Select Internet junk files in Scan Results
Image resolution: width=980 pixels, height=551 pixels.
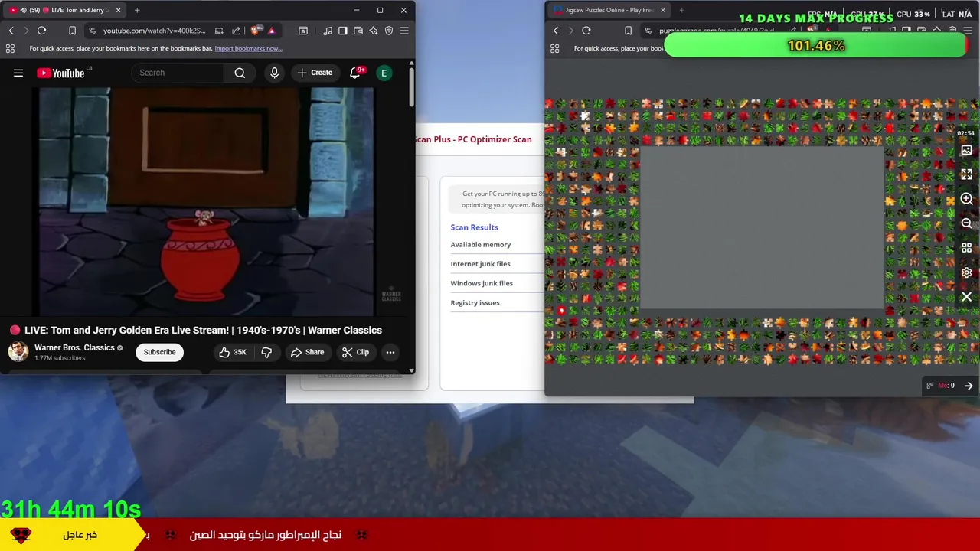(x=480, y=264)
